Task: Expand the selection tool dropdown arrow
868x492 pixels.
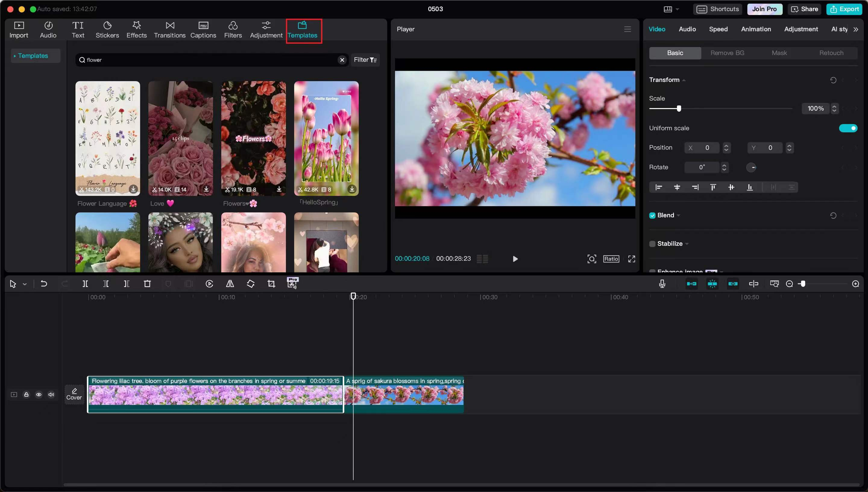Action: click(x=25, y=284)
